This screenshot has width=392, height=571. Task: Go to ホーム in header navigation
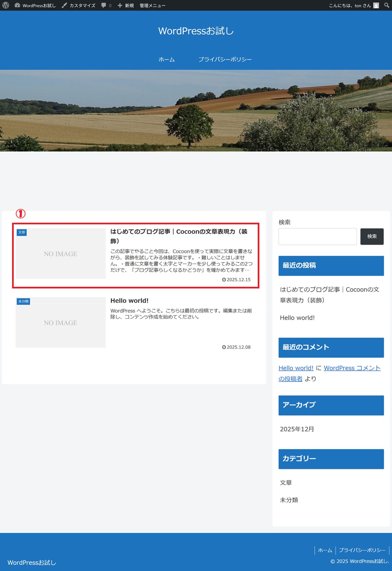pyautogui.click(x=166, y=60)
